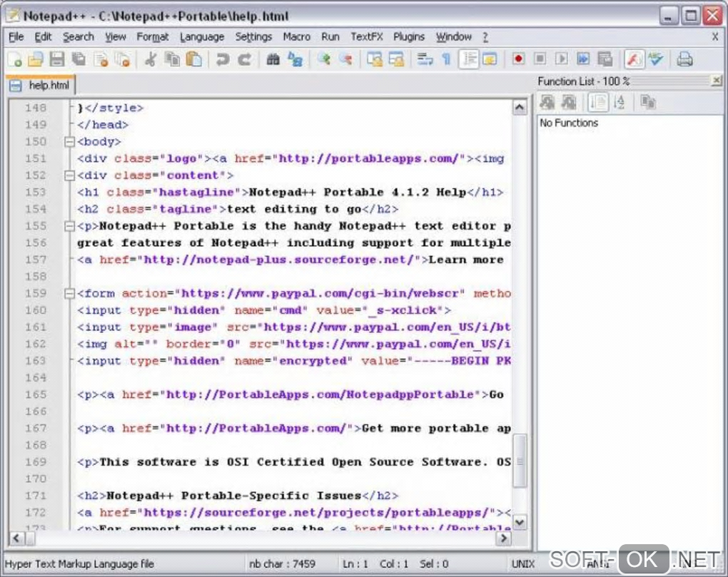Click the horizontal scrollbar right arrow

click(x=503, y=538)
